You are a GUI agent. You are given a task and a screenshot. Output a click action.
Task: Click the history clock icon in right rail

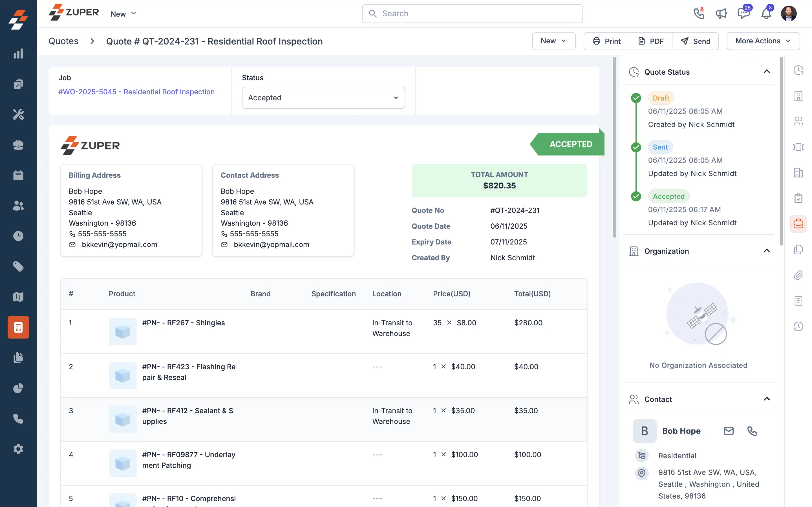coord(798,326)
